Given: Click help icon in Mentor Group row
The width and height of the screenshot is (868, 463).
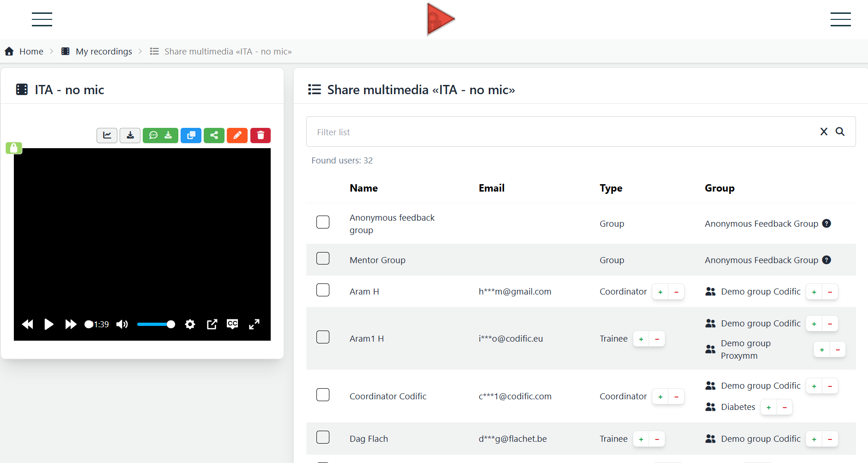Looking at the screenshot, I should pos(827,260).
